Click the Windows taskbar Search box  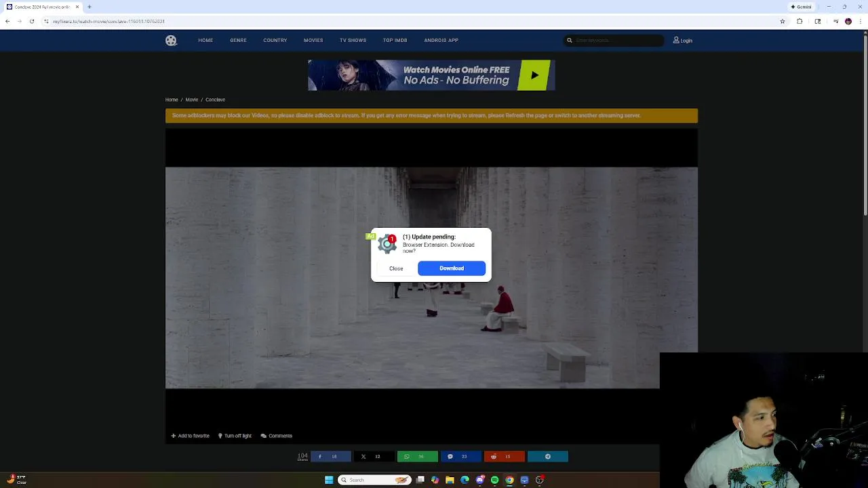pos(374,480)
